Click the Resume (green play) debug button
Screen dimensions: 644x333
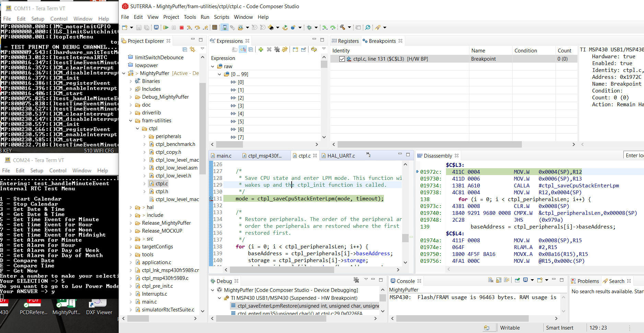166,27
